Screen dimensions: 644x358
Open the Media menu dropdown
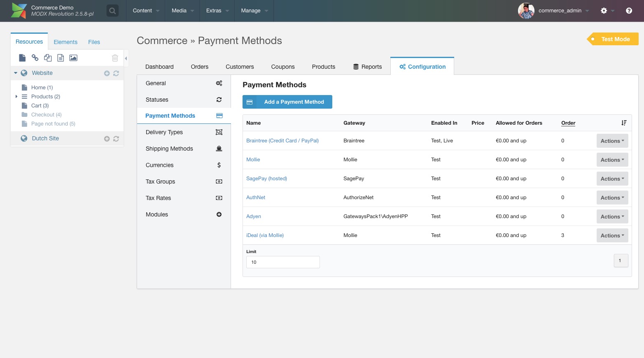coord(182,11)
